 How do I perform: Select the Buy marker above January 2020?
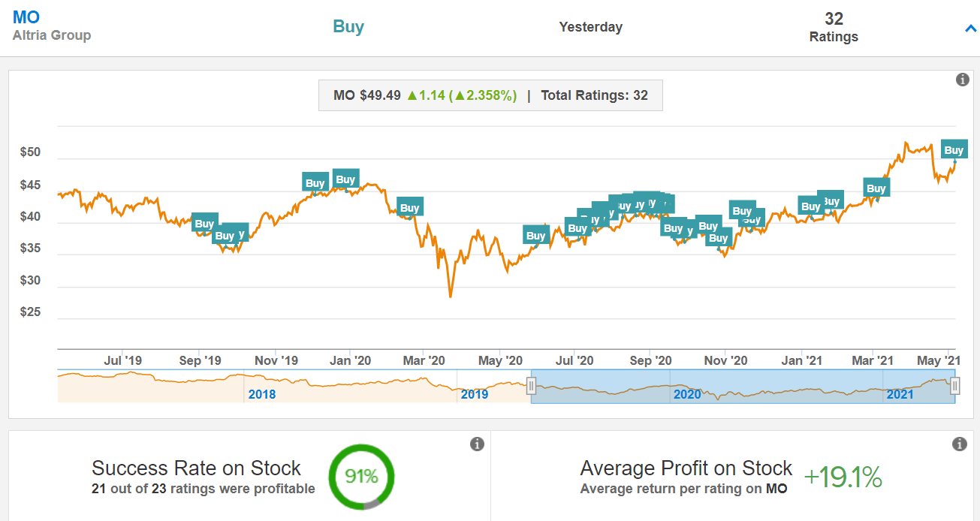(x=345, y=179)
